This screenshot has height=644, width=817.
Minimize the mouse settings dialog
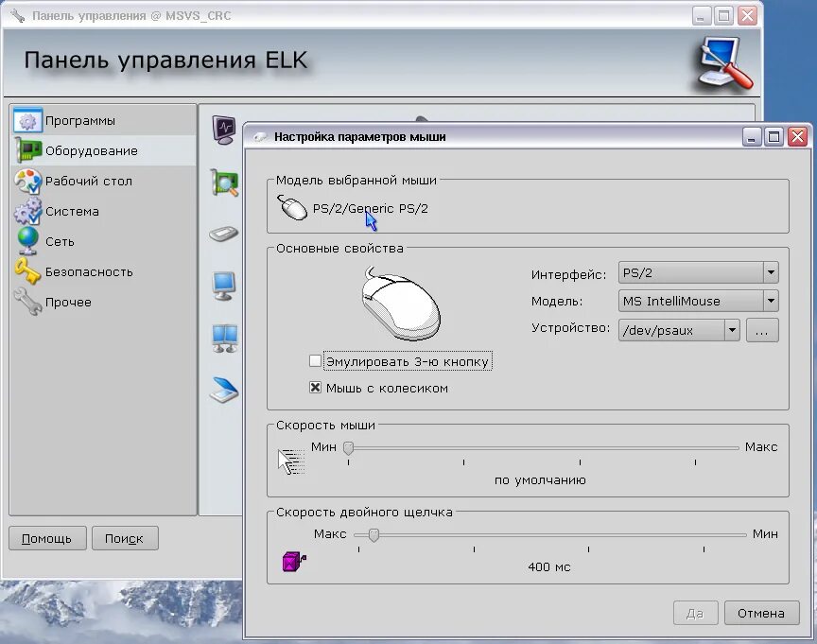tap(752, 137)
